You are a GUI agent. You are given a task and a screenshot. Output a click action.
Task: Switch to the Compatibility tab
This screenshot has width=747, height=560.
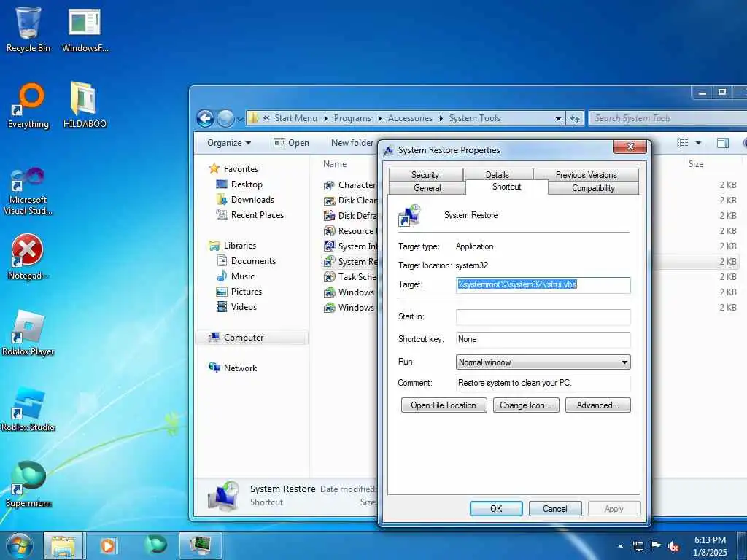(593, 188)
